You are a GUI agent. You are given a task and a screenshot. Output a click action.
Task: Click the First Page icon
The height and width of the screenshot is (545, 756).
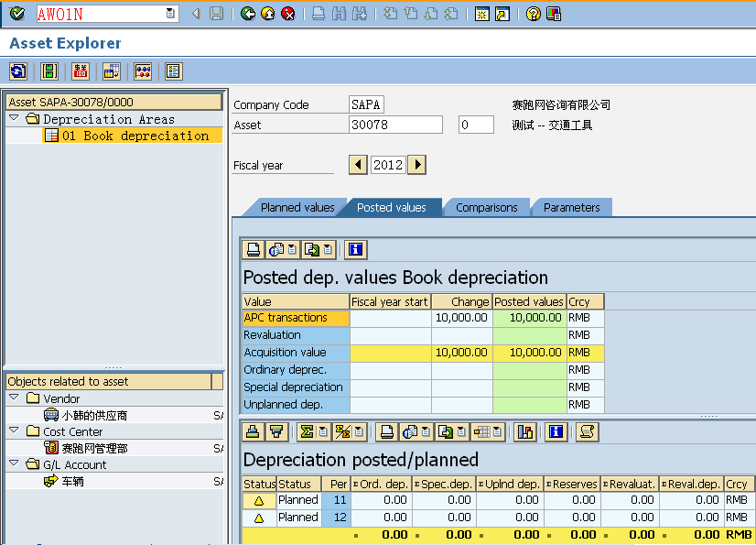390,14
